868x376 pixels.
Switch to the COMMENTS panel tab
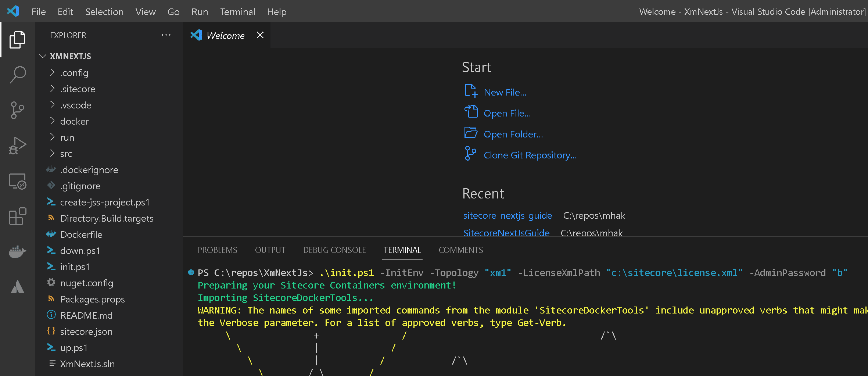pyautogui.click(x=461, y=250)
